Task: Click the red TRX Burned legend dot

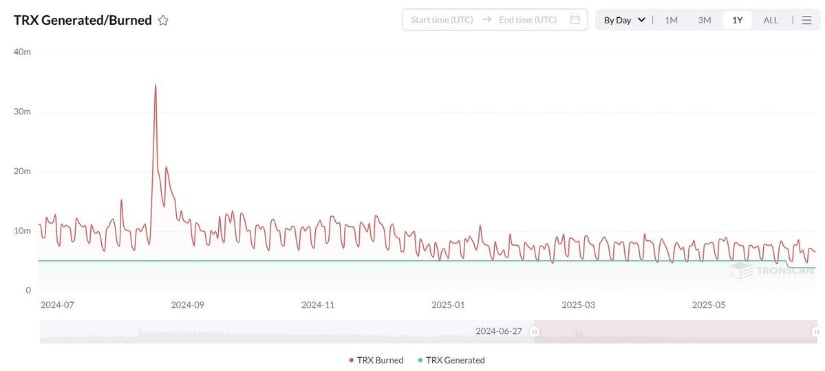Action: click(351, 360)
